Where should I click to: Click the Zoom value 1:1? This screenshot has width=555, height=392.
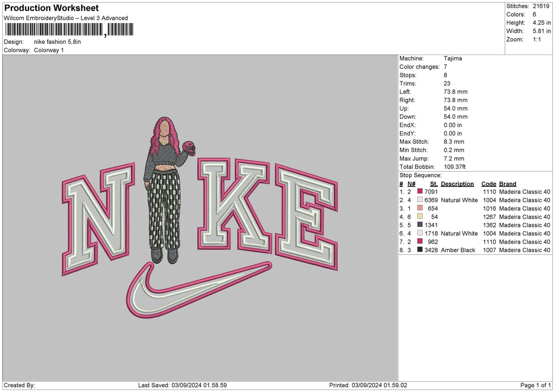[x=537, y=39]
